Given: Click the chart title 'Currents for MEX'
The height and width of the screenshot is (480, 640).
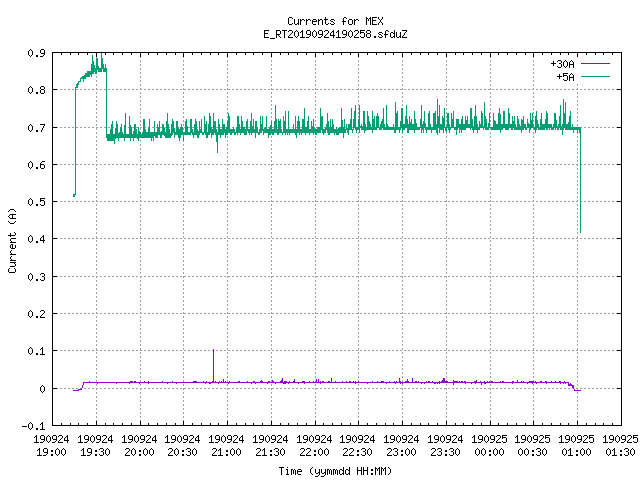Looking at the screenshot, I should [335, 21].
